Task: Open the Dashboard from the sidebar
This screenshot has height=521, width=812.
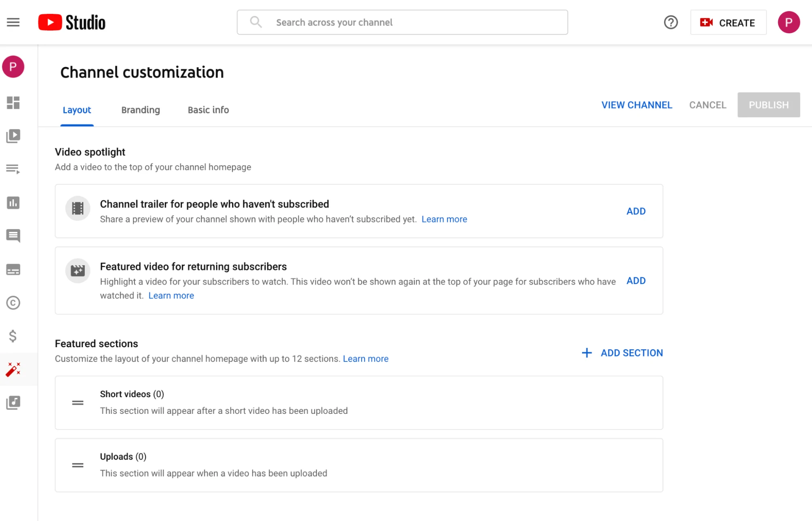Action: [13, 103]
